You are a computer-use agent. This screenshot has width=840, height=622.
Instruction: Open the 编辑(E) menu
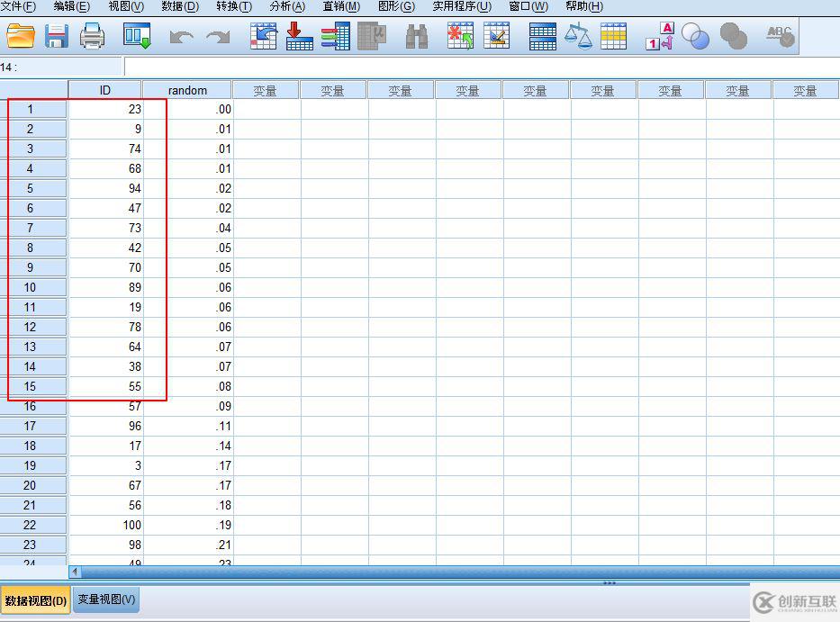pos(72,6)
